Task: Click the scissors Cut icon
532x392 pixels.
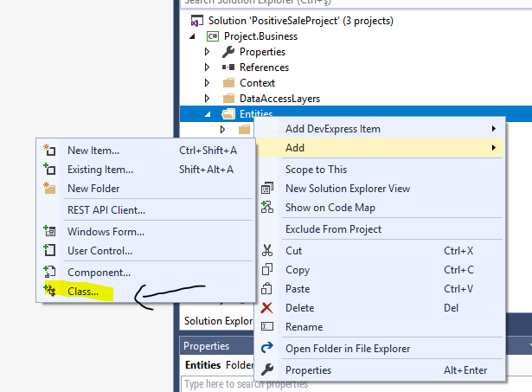Action: tap(267, 250)
